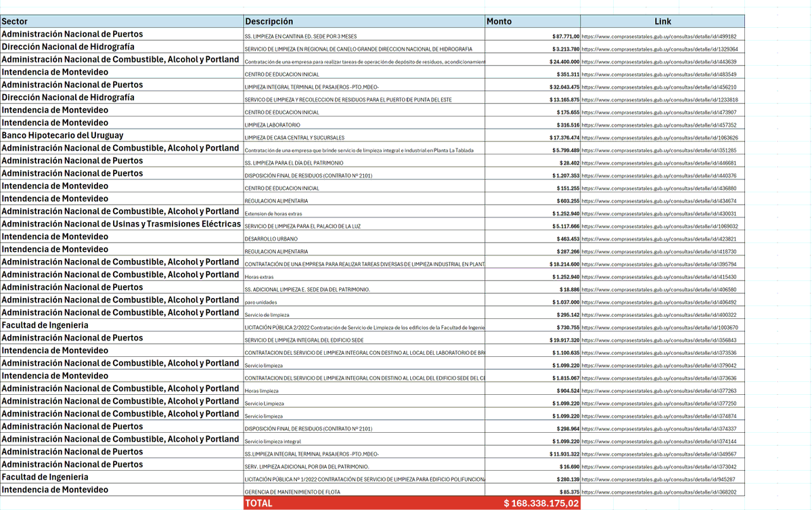Click the LICITACIÓN PÚBLICA Nº 1/2022 description cell
Viewport: 812px width, 510px height.
coord(365,477)
